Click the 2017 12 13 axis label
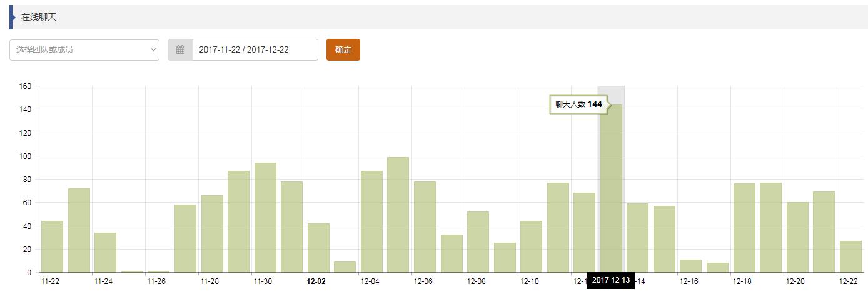 click(x=611, y=280)
